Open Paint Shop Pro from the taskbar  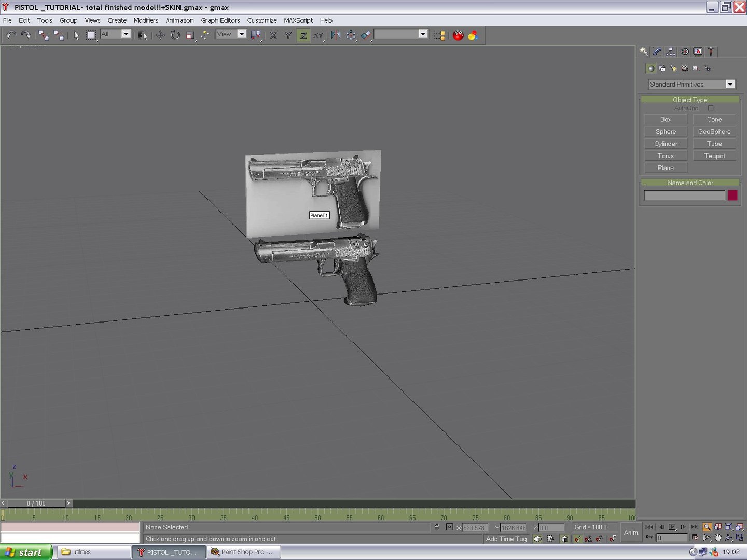click(x=244, y=552)
